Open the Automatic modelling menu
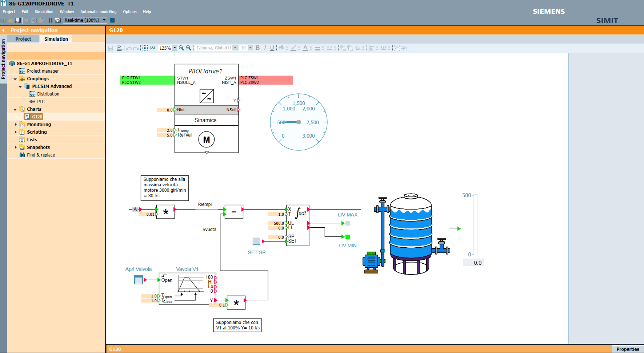 tap(98, 12)
